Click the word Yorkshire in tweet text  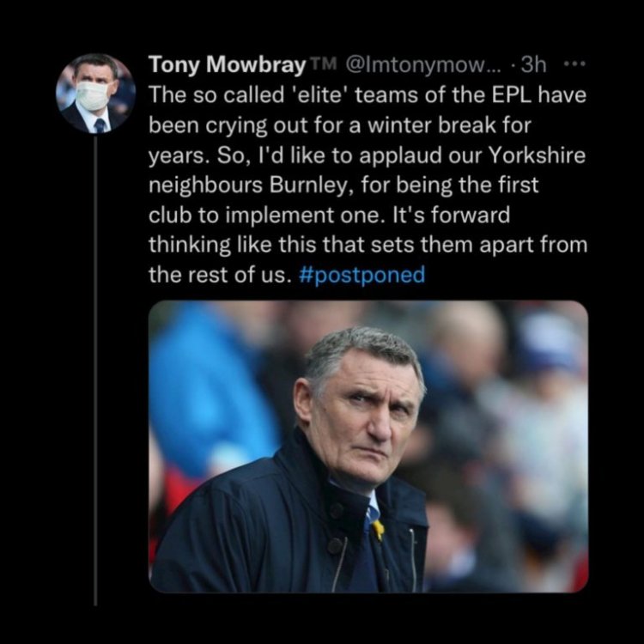click(x=537, y=155)
